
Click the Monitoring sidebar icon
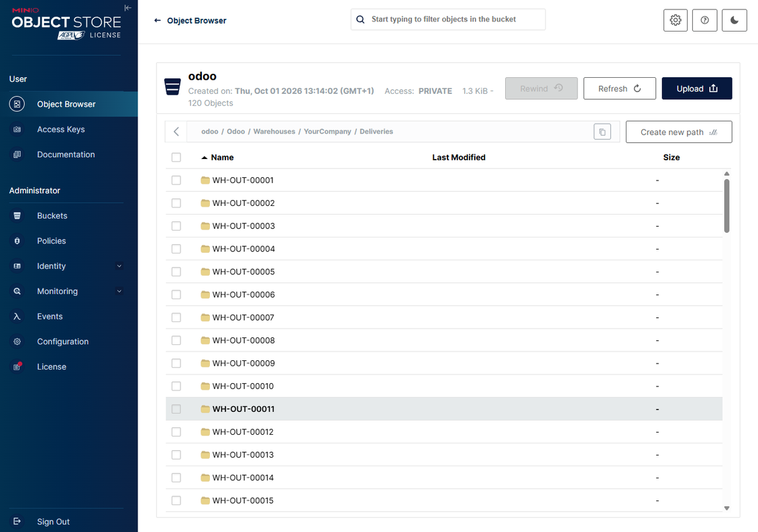click(x=17, y=291)
